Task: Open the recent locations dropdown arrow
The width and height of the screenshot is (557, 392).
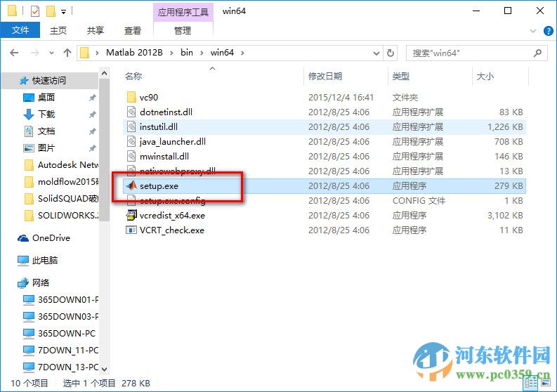Action: point(51,53)
